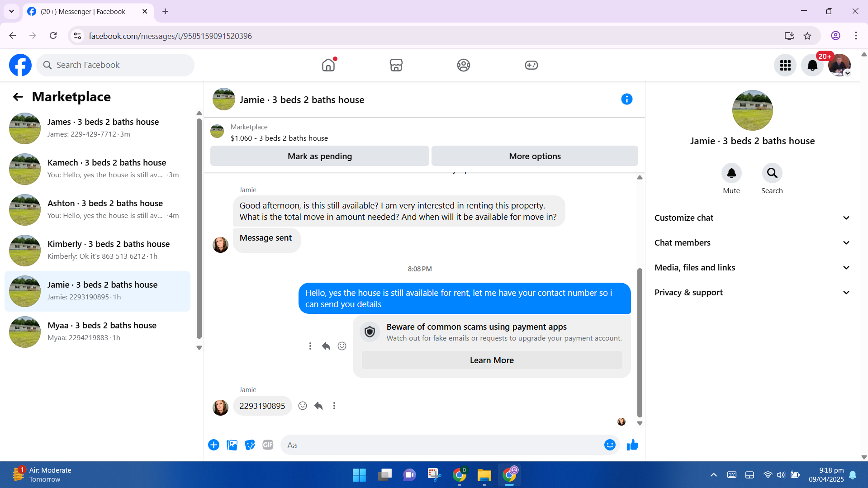Open more actions plus icon in the composer

(x=213, y=445)
